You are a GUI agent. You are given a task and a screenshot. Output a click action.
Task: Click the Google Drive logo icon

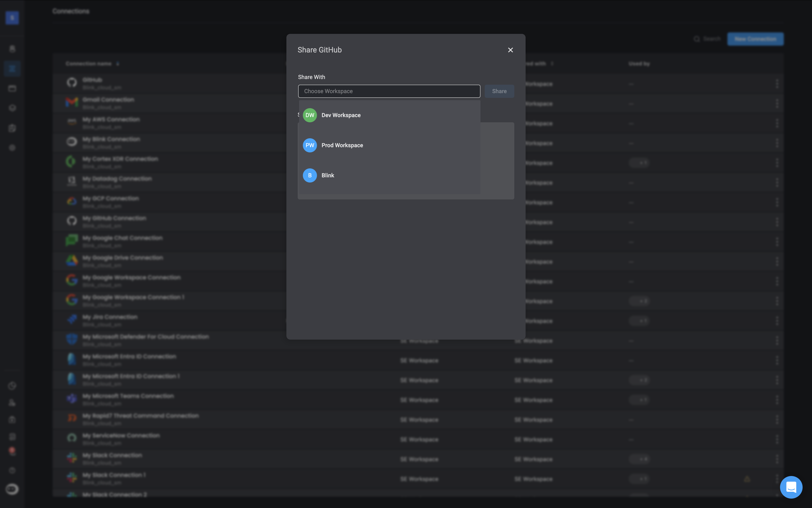72,260
